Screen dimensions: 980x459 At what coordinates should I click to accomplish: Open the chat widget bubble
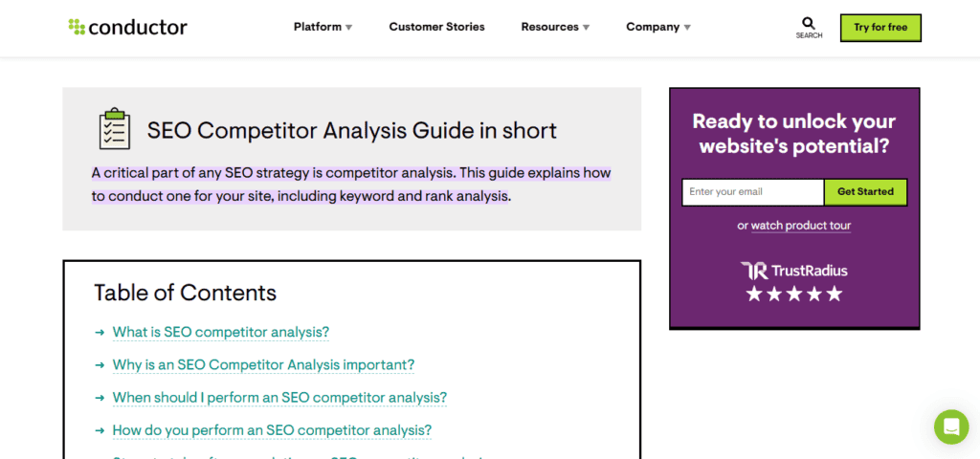(x=951, y=427)
